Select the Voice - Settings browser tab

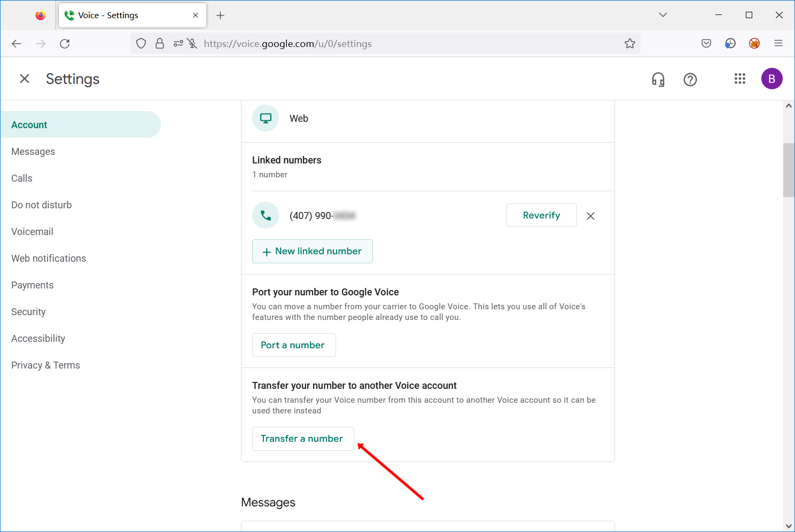(x=132, y=15)
